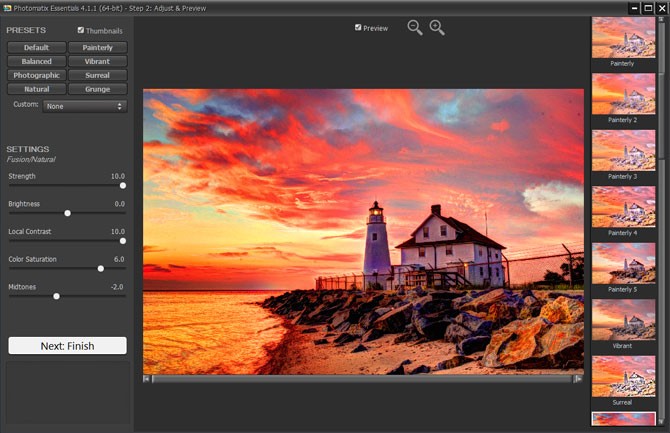Click the Midtones slider handle
Viewport: 670px width, 433px height.
point(56,296)
